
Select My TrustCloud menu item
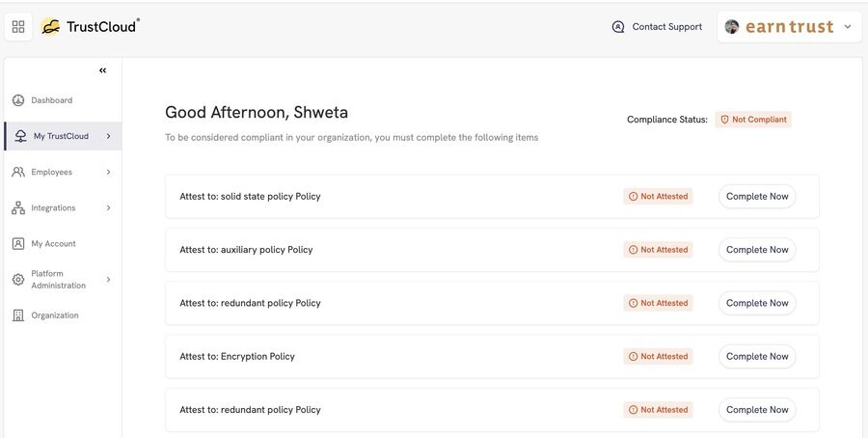click(63, 136)
